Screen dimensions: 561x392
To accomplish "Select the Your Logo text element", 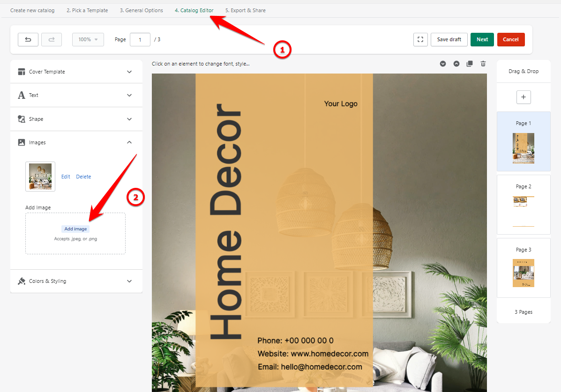I will (x=341, y=104).
